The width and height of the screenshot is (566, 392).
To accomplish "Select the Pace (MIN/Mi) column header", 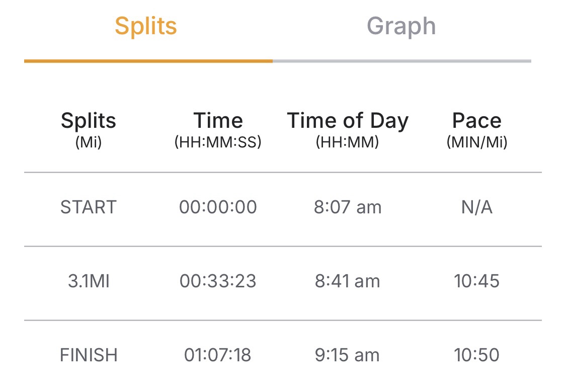I will 476,129.
